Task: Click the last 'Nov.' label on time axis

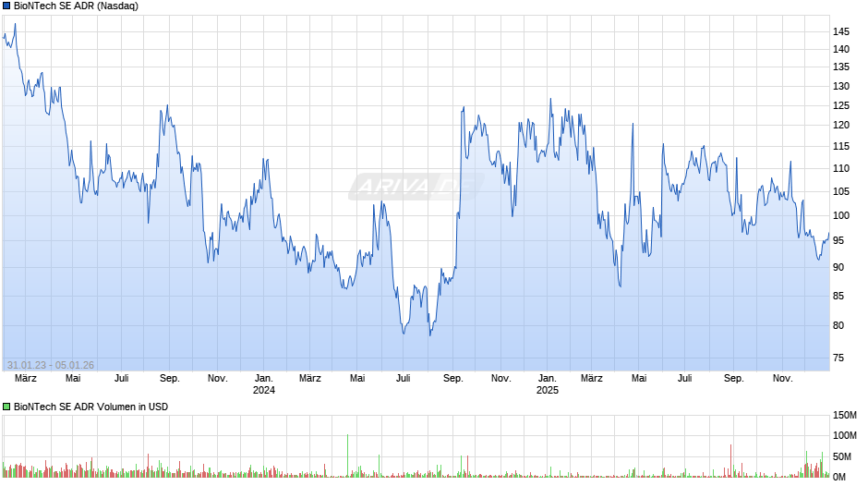Action: click(783, 378)
